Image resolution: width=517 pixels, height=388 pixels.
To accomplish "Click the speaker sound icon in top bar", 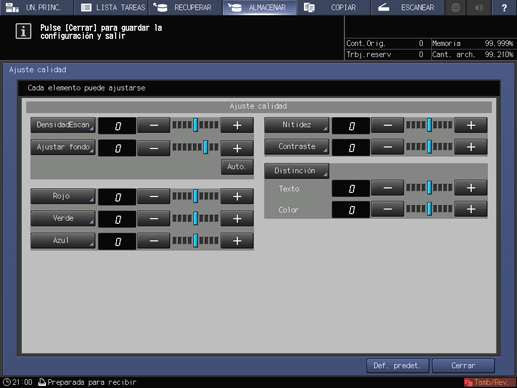I will pyautogui.click(x=479, y=7).
